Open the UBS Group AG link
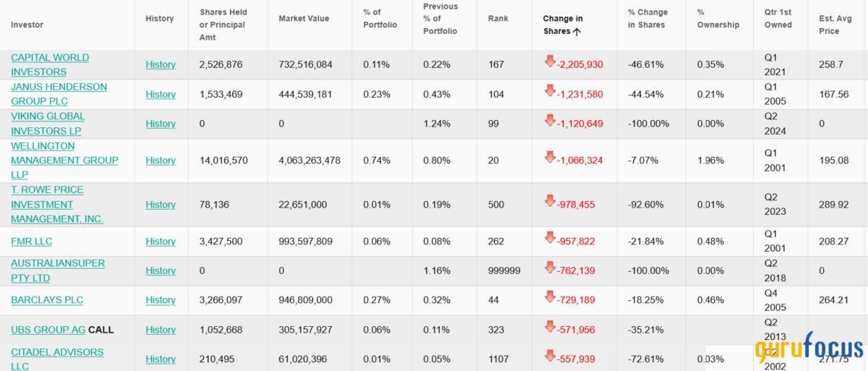 tap(48, 330)
